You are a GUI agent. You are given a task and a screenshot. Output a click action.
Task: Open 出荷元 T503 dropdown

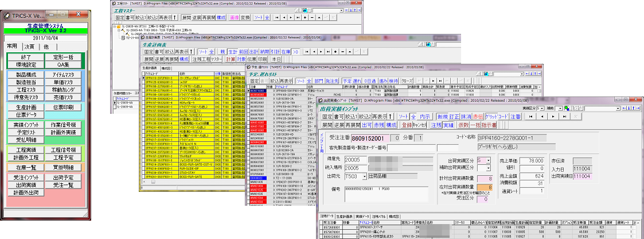coord(365,177)
